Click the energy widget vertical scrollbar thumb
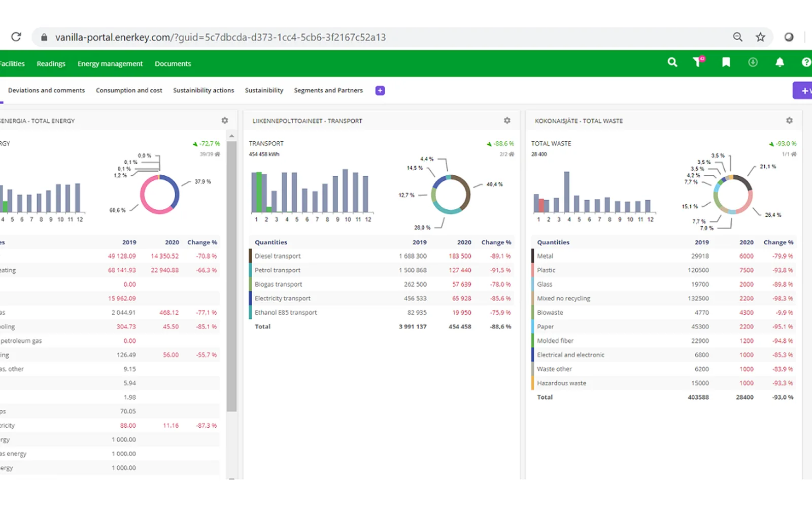Image resolution: width=812 pixels, height=508 pixels. pyautogui.click(x=232, y=277)
